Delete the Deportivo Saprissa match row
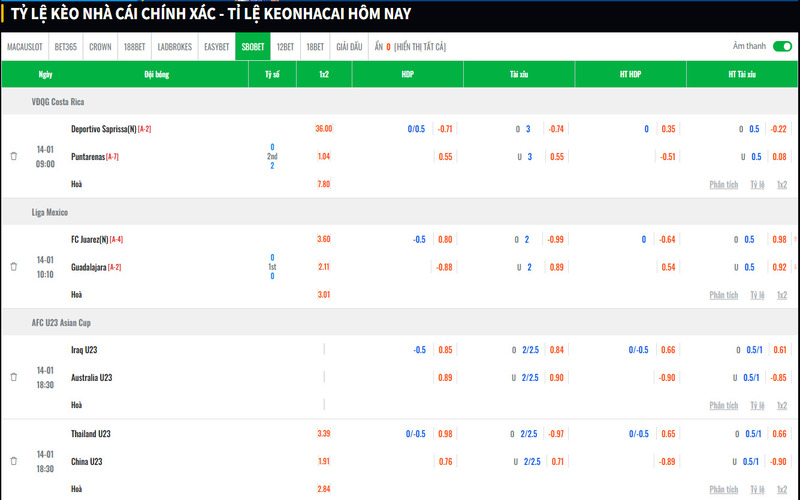 coord(14,157)
